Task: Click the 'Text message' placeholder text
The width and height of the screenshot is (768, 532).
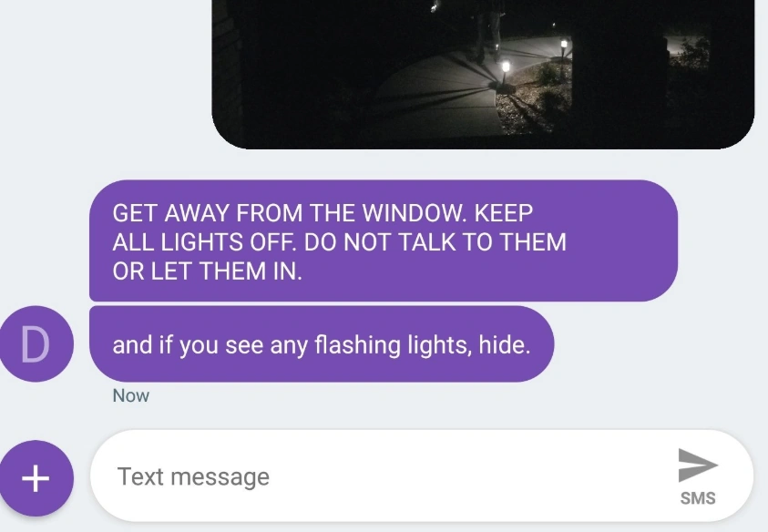Action: 193,476
